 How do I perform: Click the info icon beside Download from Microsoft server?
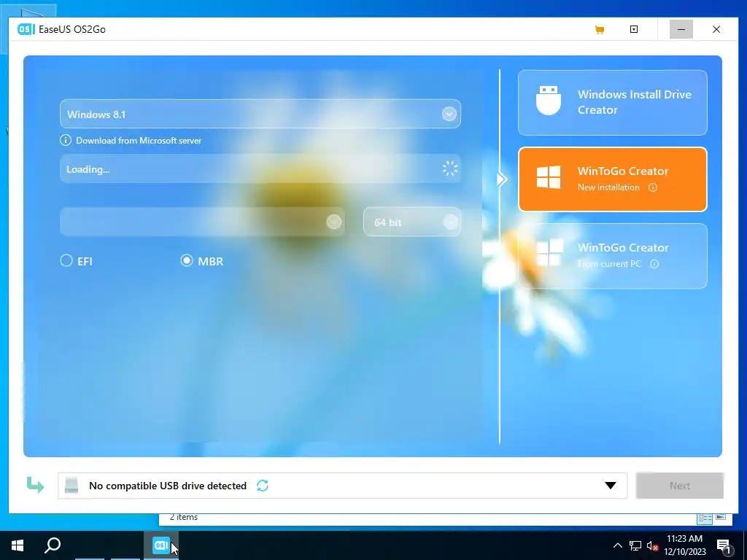(65, 141)
